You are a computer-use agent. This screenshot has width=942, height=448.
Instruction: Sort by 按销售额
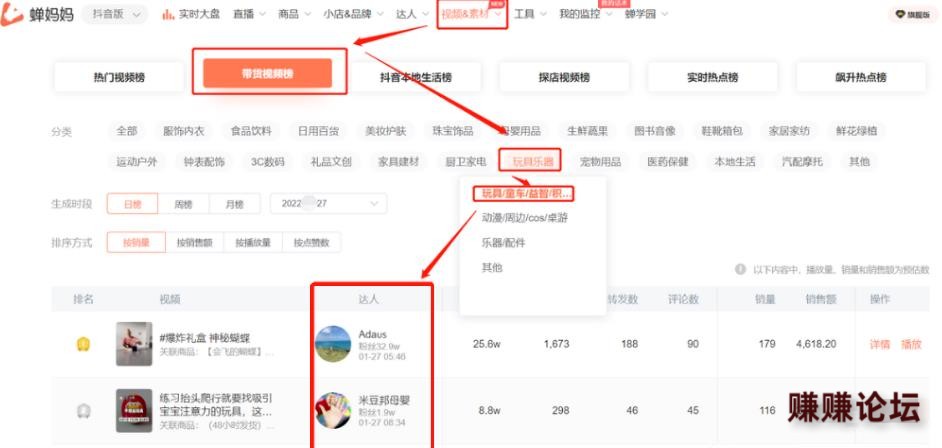tap(194, 243)
